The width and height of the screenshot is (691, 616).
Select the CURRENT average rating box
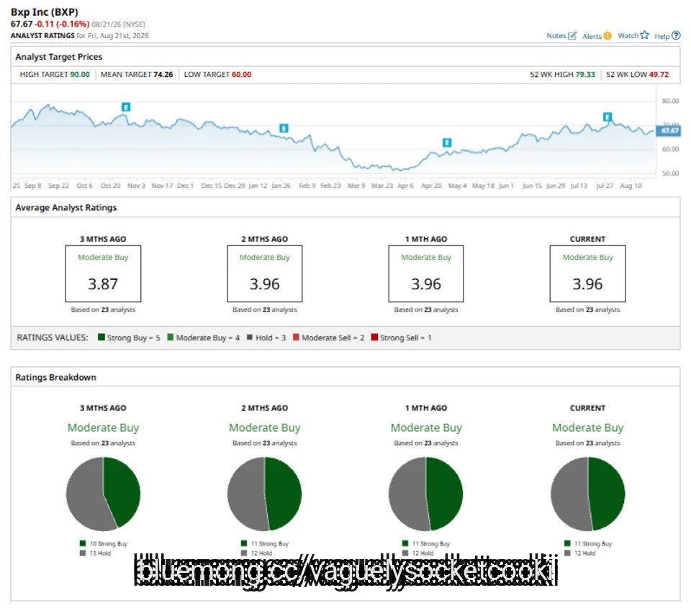[x=587, y=273]
